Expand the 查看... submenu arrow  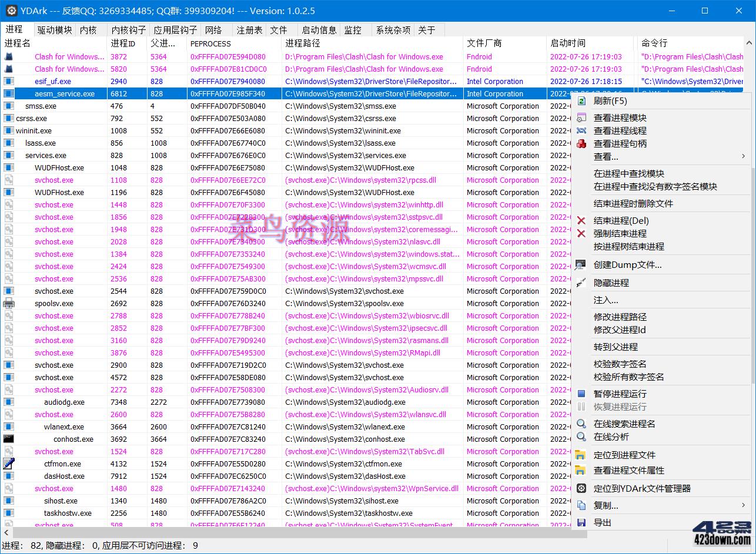742,156
